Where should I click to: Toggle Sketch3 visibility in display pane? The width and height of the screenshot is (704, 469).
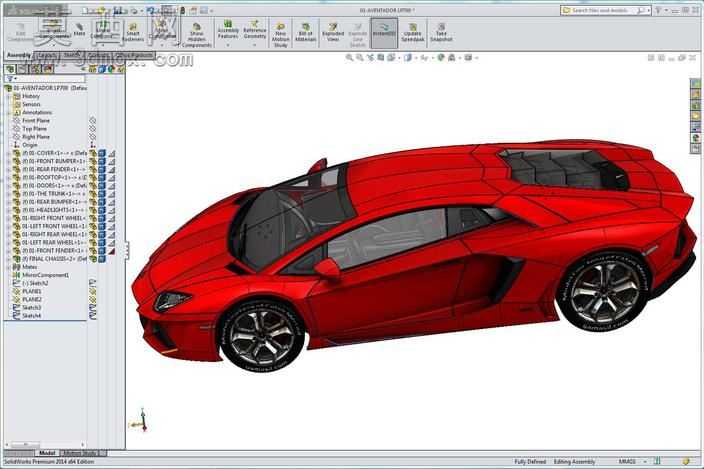point(92,307)
